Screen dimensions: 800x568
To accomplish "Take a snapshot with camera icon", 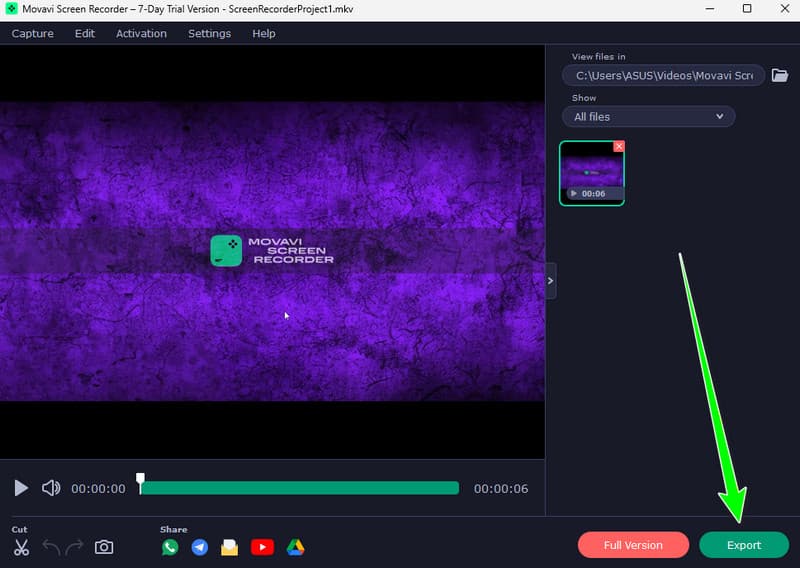I will pyautogui.click(x=104, y=547).
